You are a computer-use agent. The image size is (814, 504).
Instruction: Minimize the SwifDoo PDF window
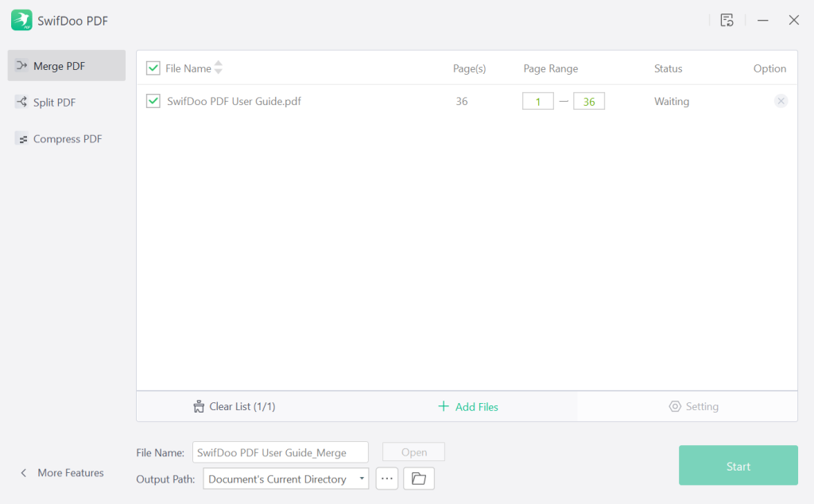(762, 20)
